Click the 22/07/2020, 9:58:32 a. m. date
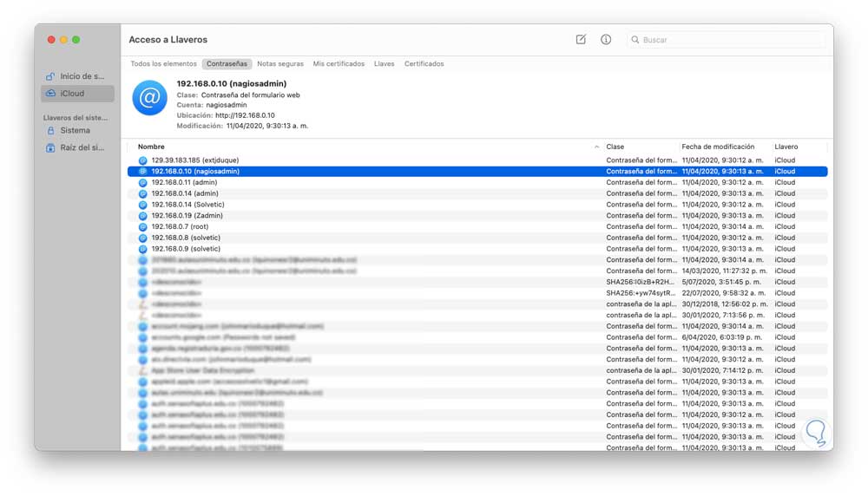 [x=724, y=293]
